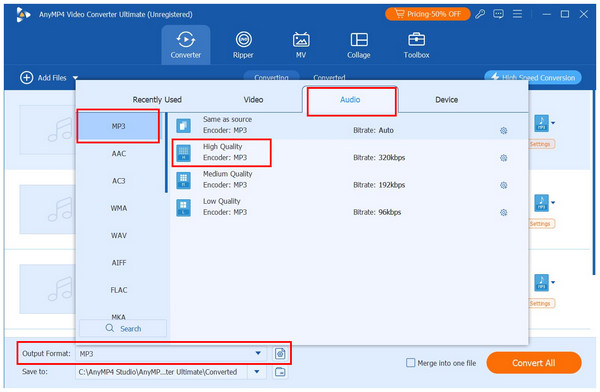This screenshot has width=600, height=392.
Task: Click the second file's MP3 format icon
Action: click(541, 203)
